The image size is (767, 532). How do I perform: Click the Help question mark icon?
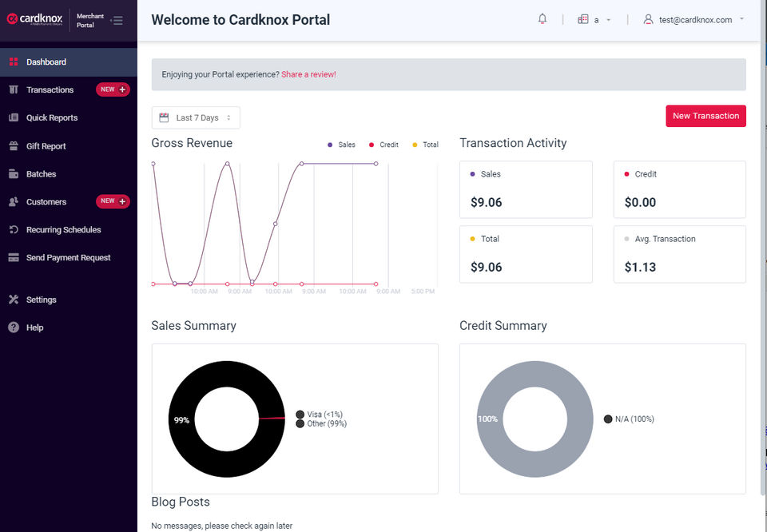click(x=14, y=328)
